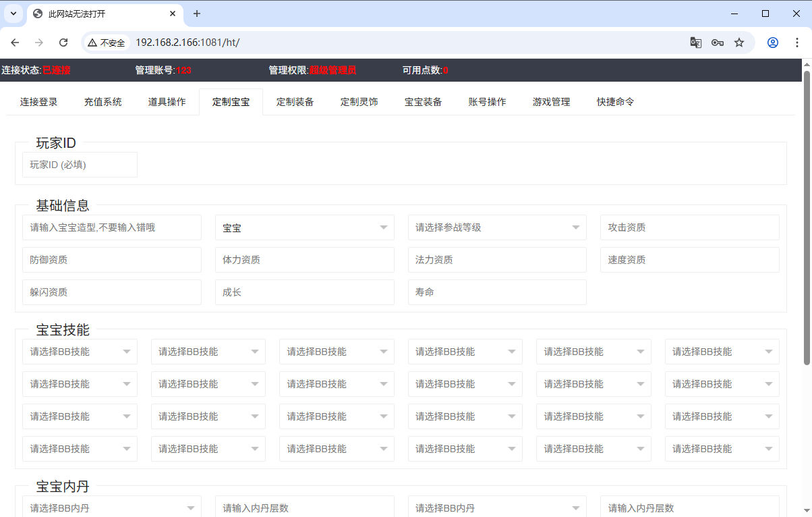Go to the 快捷命令 tab
Viewport: 812px width, 517px height.
pyautogui.click(x=615, y=102)
